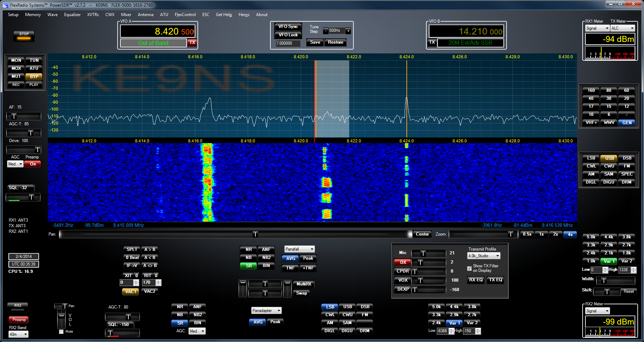Select the 5.0k RX1 filter
The image size is (644, 342).
pyautogui.click(x=591, y=237)
